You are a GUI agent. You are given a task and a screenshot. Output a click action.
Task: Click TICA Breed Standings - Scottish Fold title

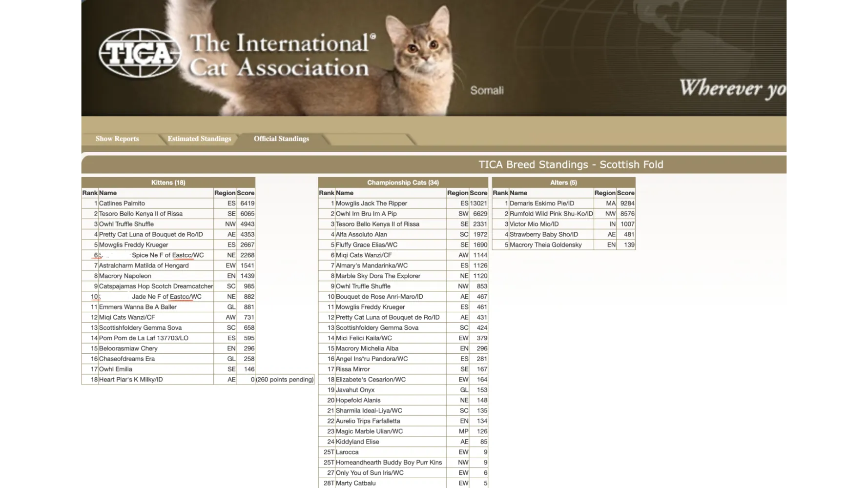pos(571,164)
